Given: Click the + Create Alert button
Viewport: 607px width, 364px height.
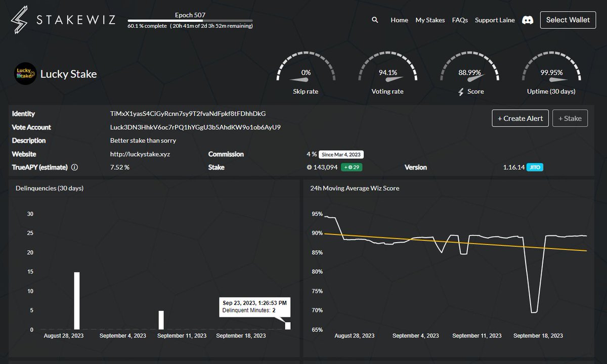Looking at the screenshot, I should pos(520,118).
